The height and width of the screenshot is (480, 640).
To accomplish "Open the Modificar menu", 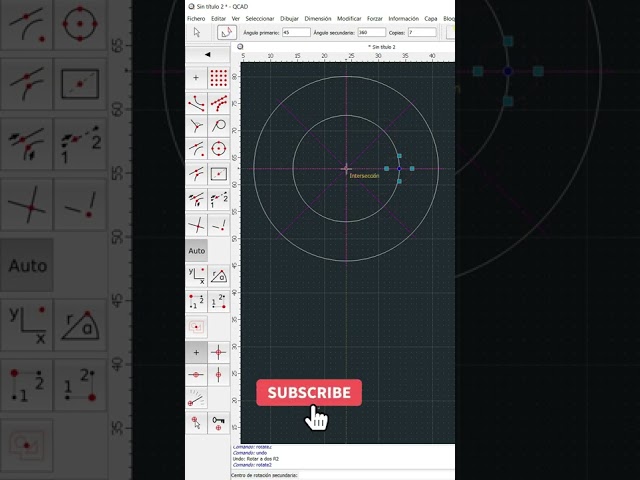I will [x=349, y=19].
